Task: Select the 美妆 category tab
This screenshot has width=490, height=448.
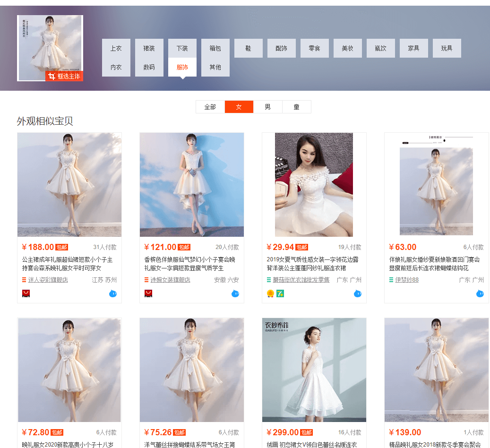Action: pos(347,48)
